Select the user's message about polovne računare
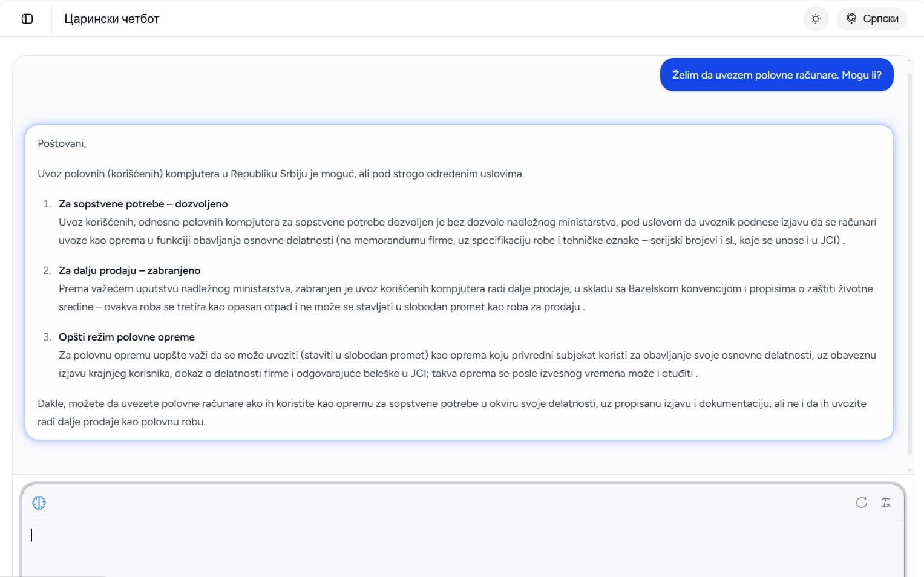Viewport: 924px width, 577px height. click(776, 75)
